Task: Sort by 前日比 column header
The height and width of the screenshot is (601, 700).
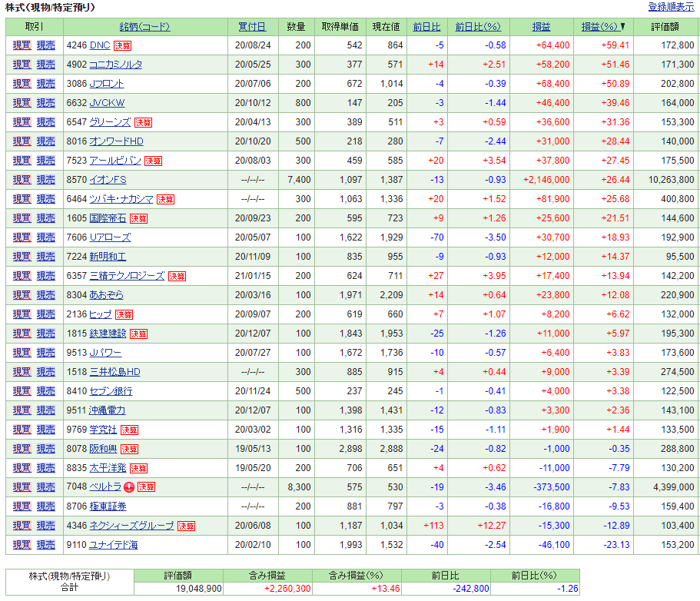Action: click(426, 27)
